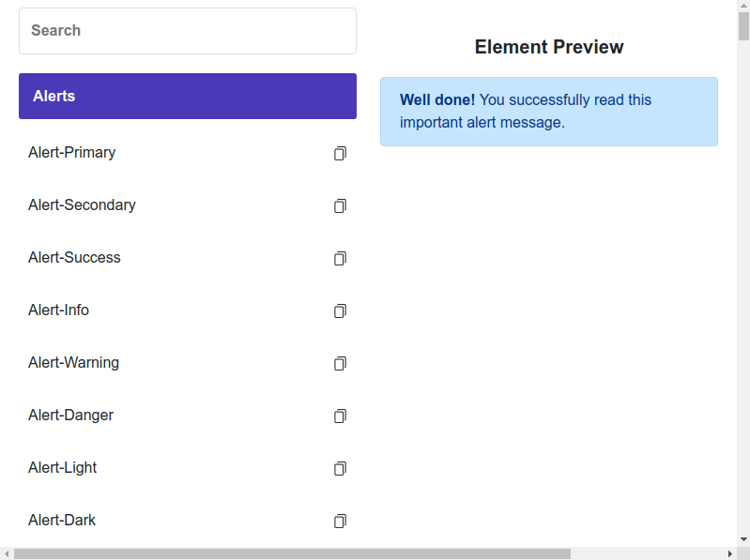Show the Alert-Success preview

point(74,258)
